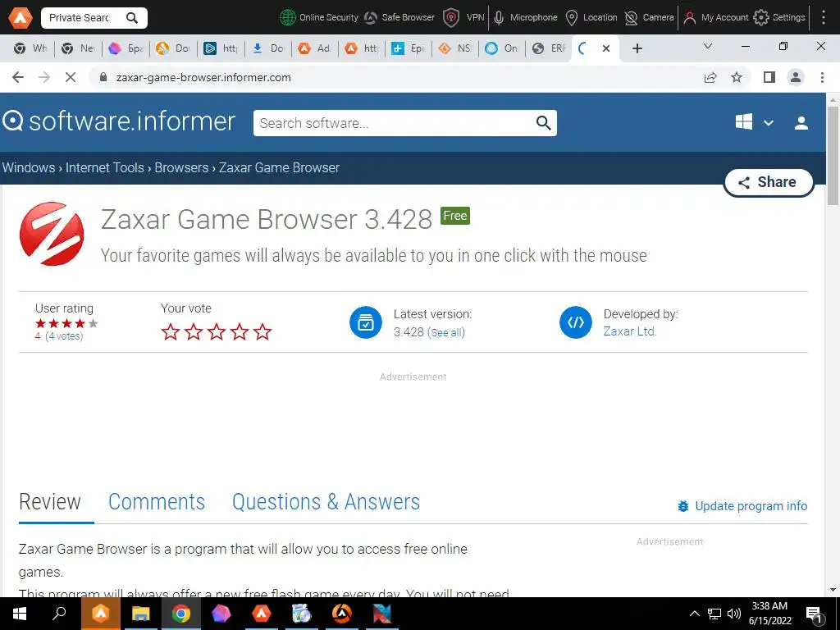Click the Latest version calendar icon
Screen dimensions: 840x630
tap(366, 322)
